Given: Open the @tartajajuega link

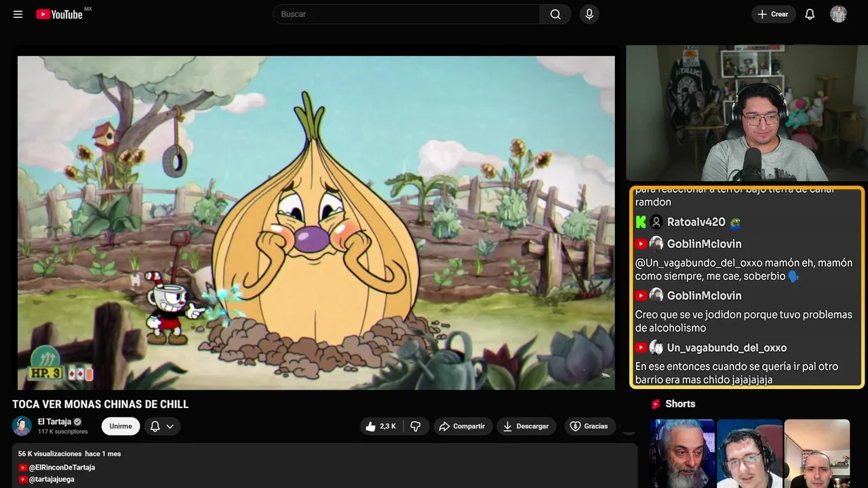Looking at the screenshot, I should click(x=52, y=479).
